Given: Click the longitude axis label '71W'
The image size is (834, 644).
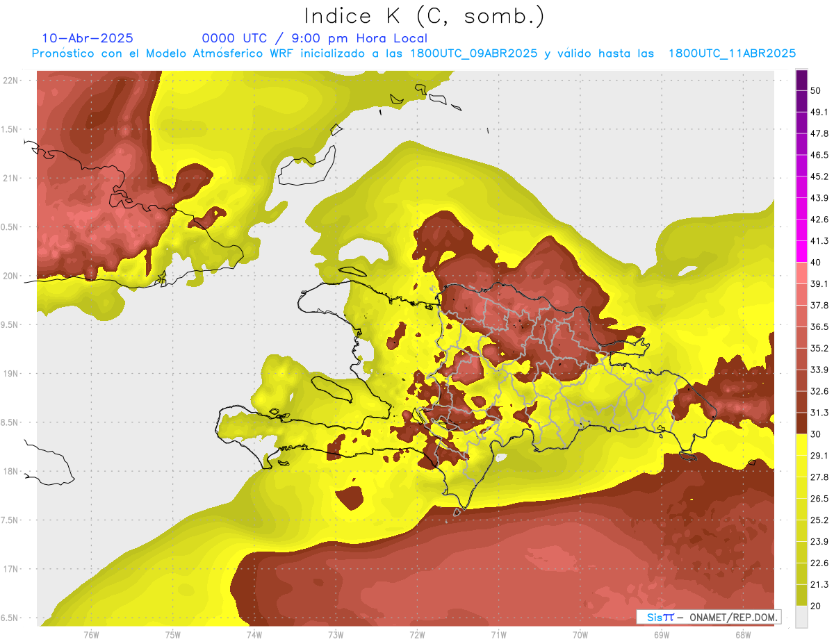Looking at the screenshot, I should [498, 635].
